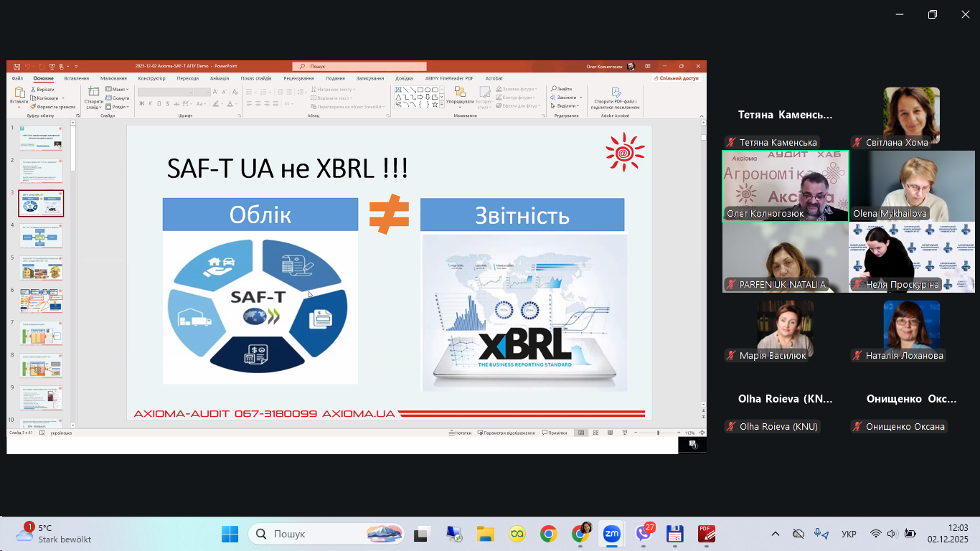The height and width of the screenshot is (551, 980).
Task: Open Comments (Примітки) in the status bar
Action: point(555,433)
